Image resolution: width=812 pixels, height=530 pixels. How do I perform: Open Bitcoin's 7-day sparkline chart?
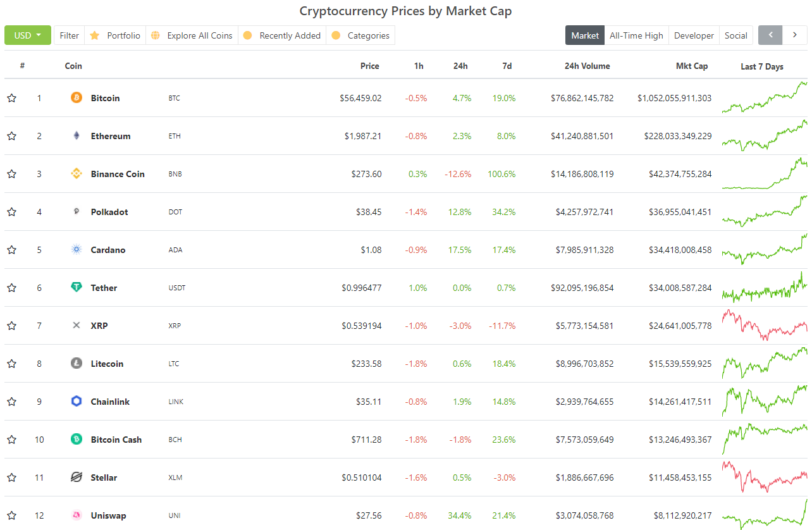pyautogui.click(x=765, y=98)
